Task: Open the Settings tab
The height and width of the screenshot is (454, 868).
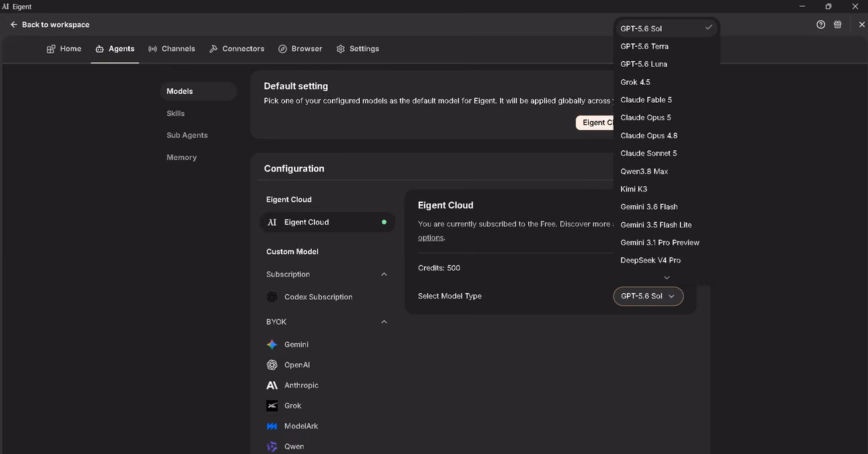Action: click(x=358, y=49)
